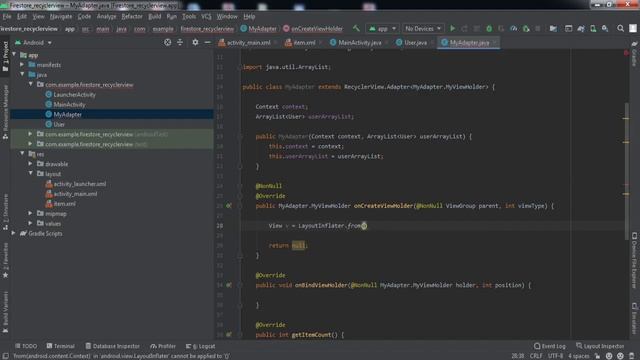Open the Database Inspector tool window

click(112, 346)
